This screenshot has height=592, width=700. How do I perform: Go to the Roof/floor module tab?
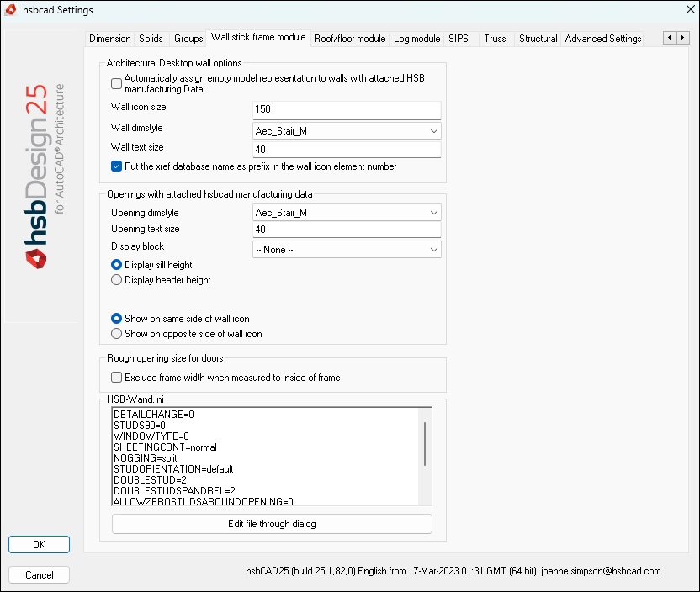click(349, 39)
